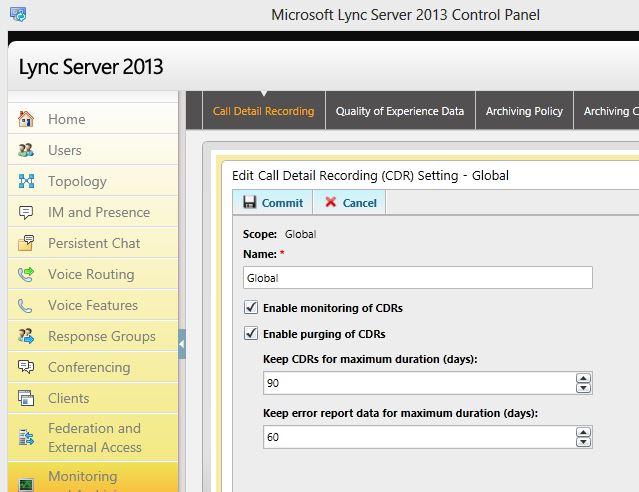Decrease error report data duration value
This screenshot has width=639, height=492.
click(584, 442)
